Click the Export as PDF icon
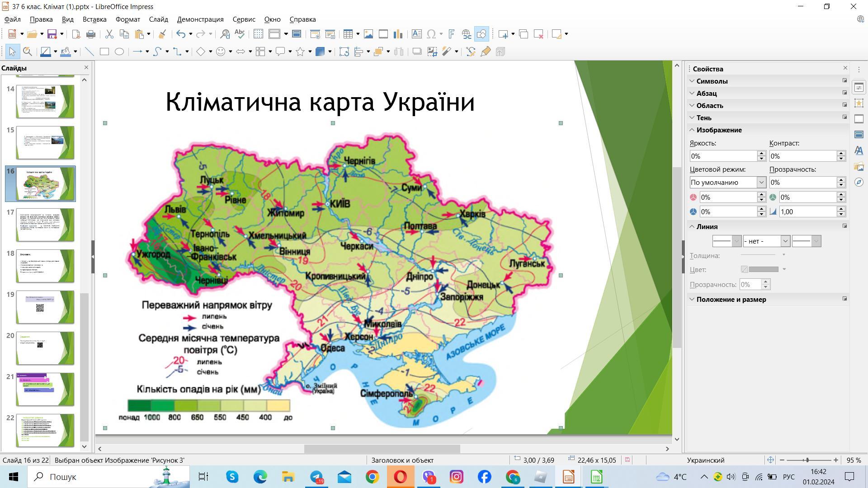This screenshot has height=488, width=868. click(76, 34)
